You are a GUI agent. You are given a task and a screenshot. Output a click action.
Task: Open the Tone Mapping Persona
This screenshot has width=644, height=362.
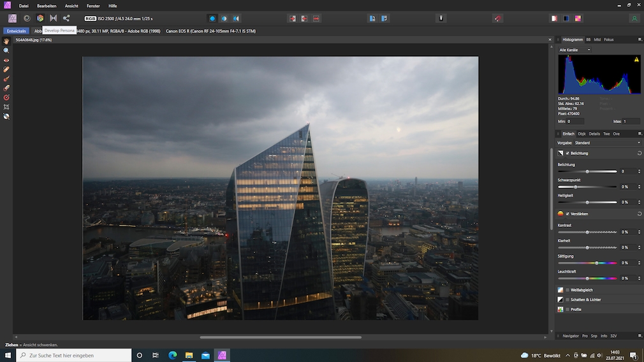pyautogui.click(x=54, y=18)
